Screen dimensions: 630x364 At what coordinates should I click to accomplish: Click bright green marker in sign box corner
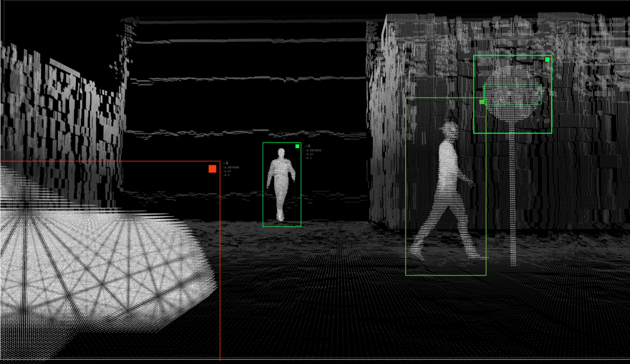[547, 59]
